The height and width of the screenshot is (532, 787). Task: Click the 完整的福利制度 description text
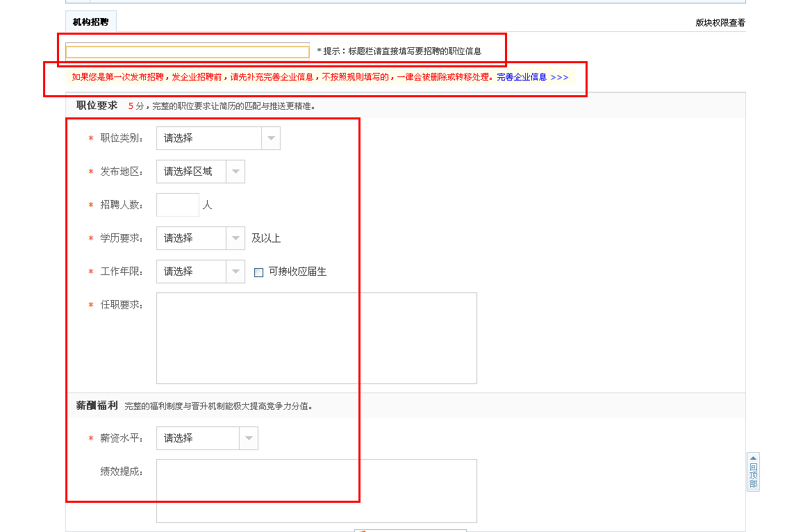[x=218, y=406]
